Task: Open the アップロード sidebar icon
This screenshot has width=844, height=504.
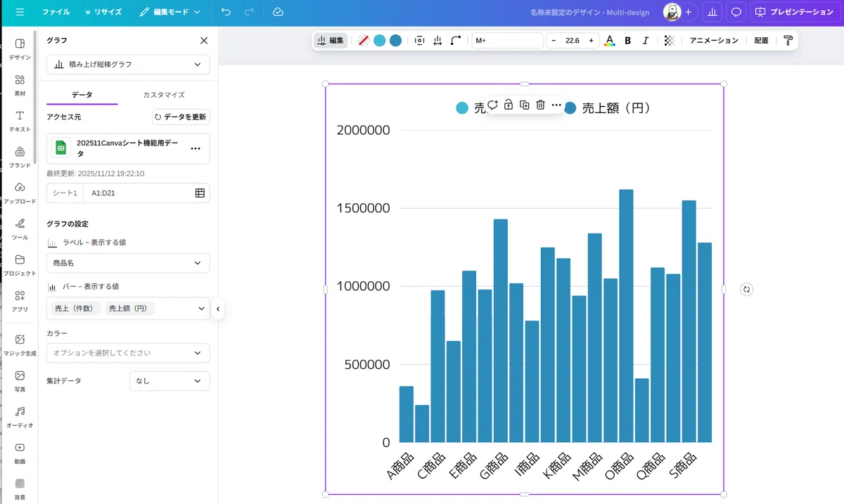Action: tap(20, 193)
